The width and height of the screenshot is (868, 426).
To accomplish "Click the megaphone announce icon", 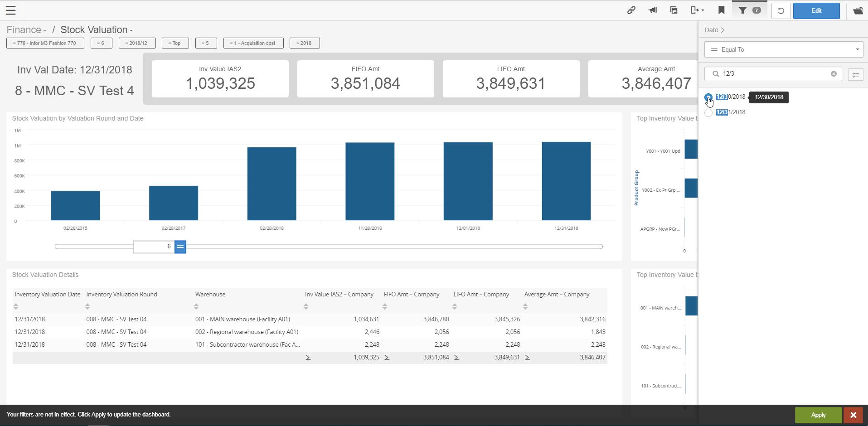I will [652, 10].
